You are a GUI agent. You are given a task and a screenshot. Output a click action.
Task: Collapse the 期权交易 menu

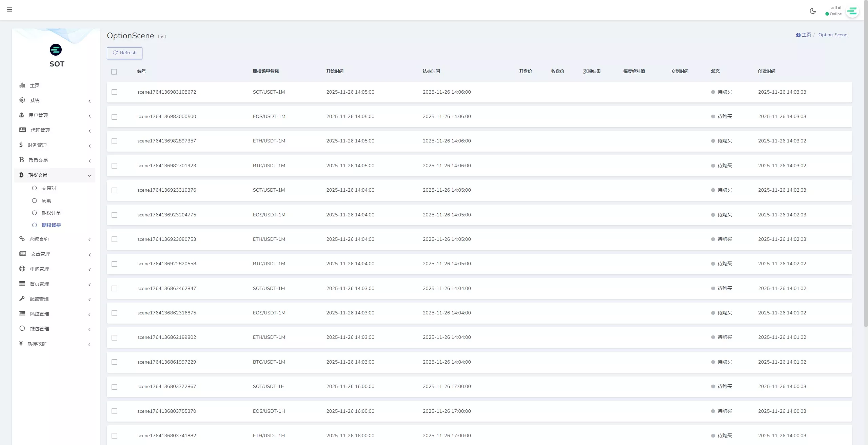(90, 175)
